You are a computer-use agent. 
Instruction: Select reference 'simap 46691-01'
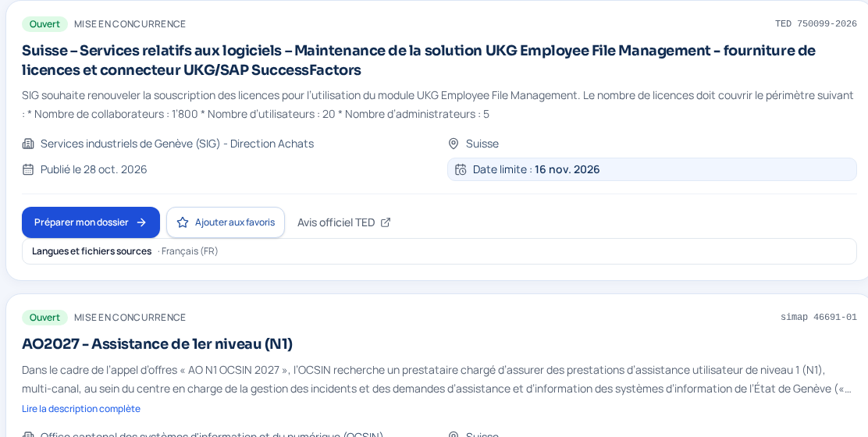[818, 317]
